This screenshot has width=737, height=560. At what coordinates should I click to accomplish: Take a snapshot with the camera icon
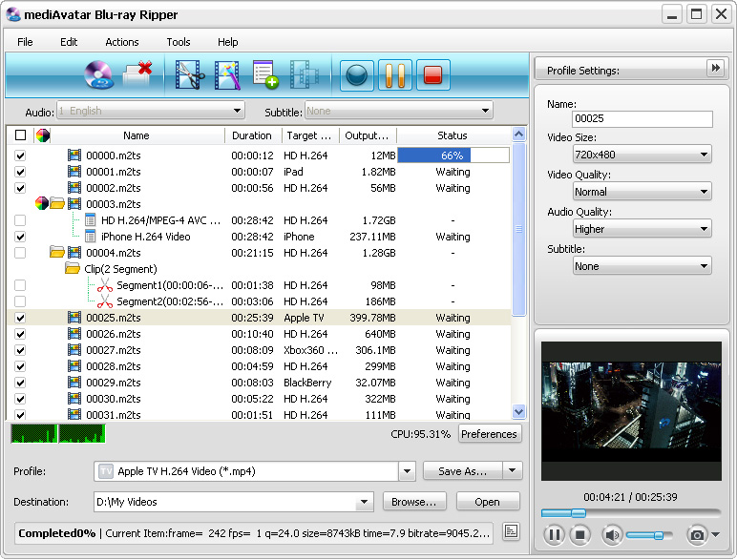click(x=697, y=534)
